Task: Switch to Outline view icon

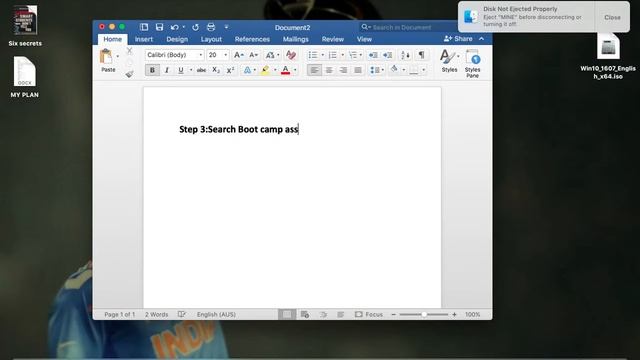Action: pos(323,314)
